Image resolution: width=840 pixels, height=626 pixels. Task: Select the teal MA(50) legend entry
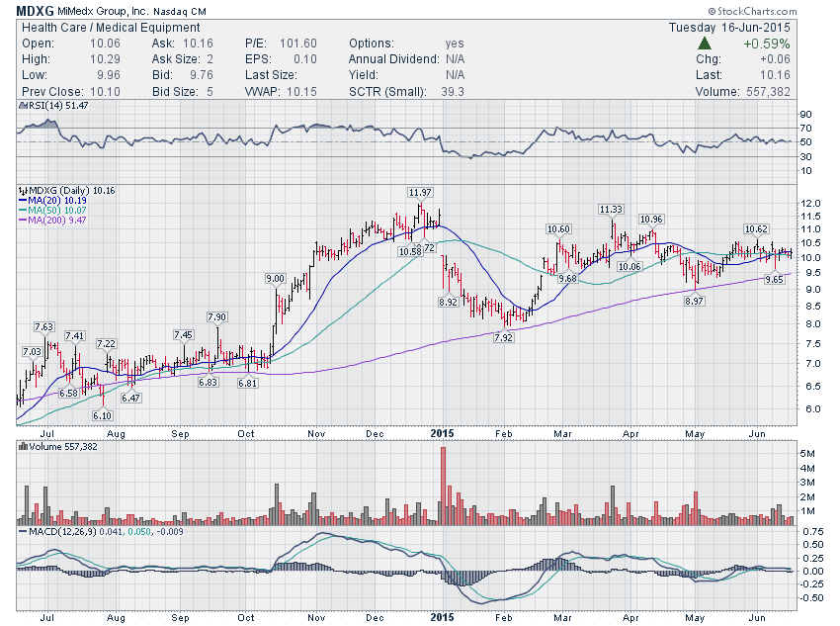tap(52, 210)
